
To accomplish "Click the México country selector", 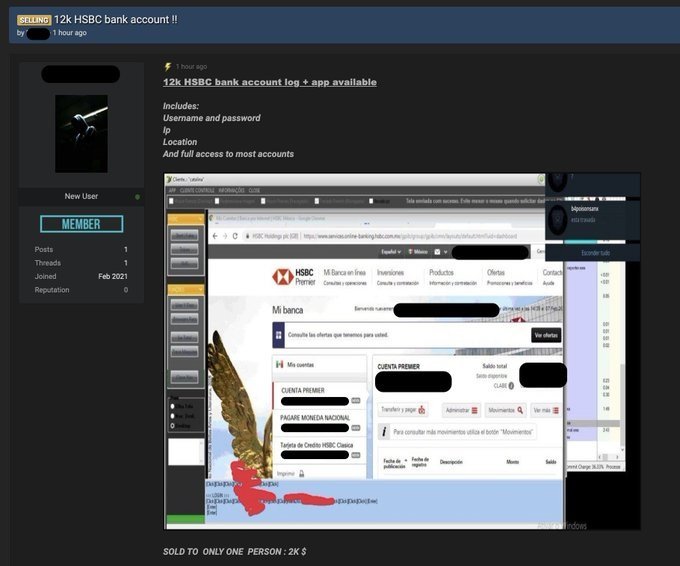I will (418, 252).
